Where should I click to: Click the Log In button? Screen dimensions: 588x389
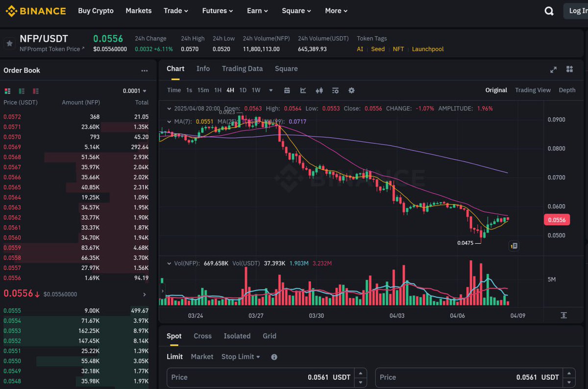pyautogui.click(x=575, y=11)
